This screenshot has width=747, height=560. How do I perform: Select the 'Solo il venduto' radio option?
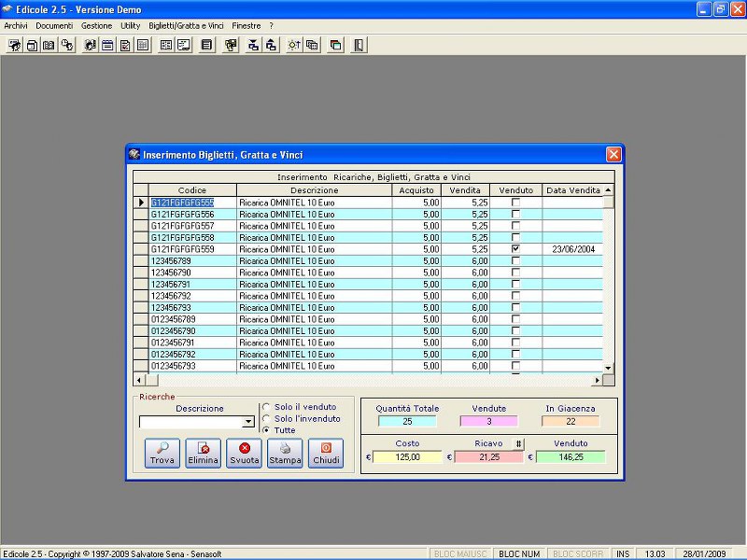267,408
